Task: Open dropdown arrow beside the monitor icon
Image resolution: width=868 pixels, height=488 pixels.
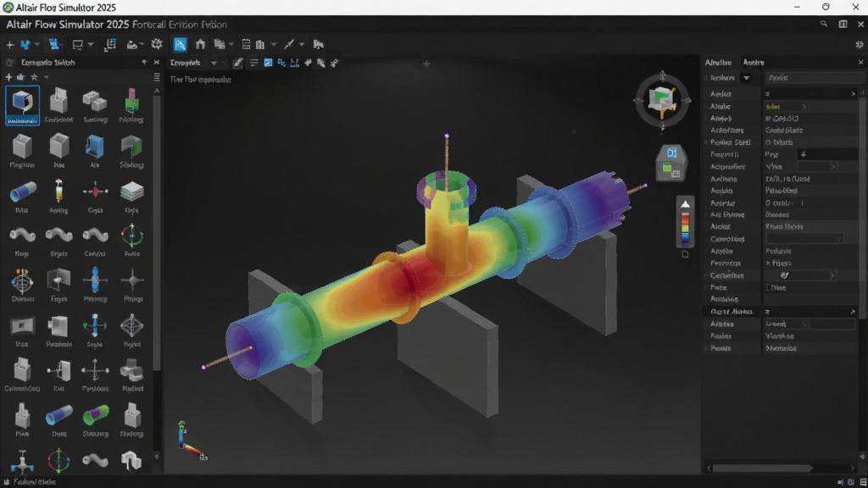Action: tap(90, 44)
